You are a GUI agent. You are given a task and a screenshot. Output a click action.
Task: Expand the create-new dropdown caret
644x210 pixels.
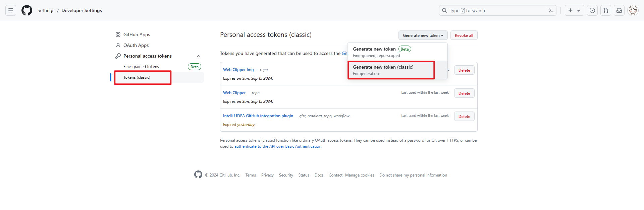pyautogui.click(x=579, y=11)
